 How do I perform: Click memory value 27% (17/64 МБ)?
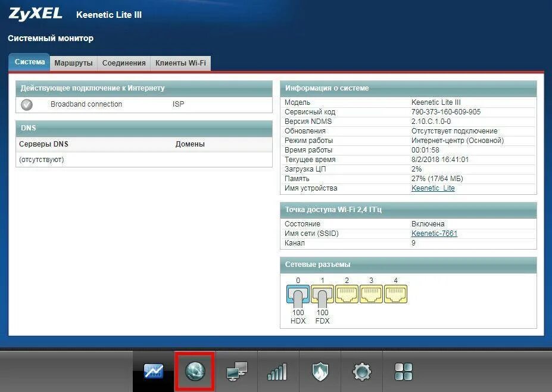437,179
